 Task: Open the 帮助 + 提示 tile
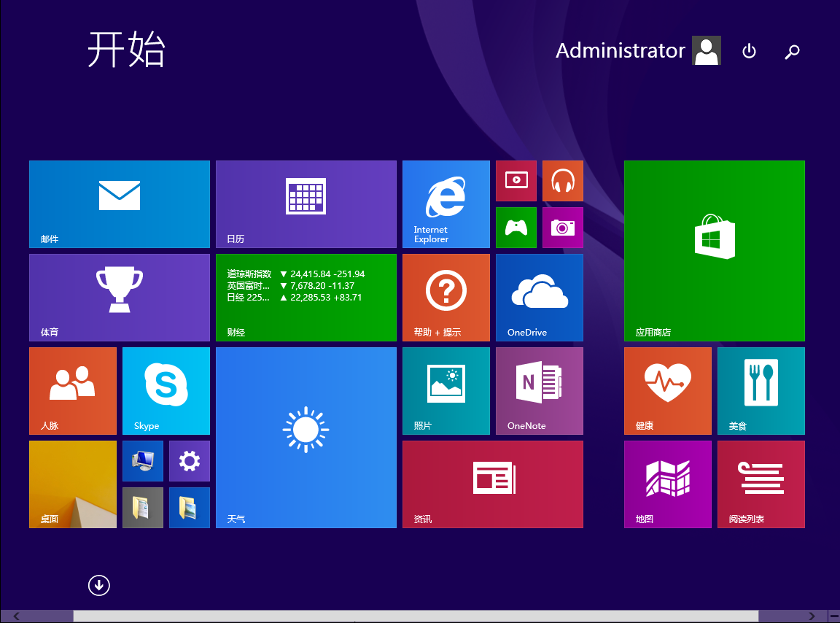pos(446,298)
